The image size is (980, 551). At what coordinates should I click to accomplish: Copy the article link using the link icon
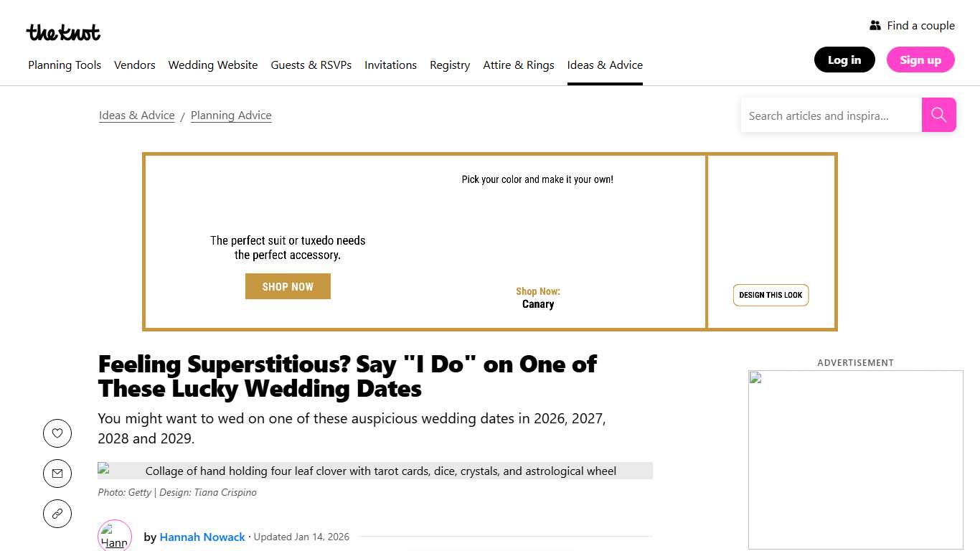57,514
